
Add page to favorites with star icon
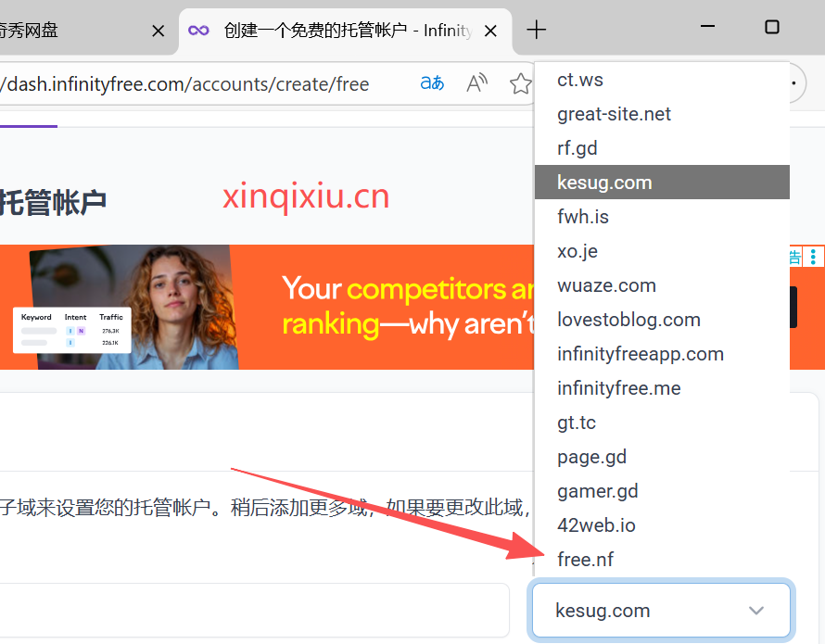pos(520,84)
